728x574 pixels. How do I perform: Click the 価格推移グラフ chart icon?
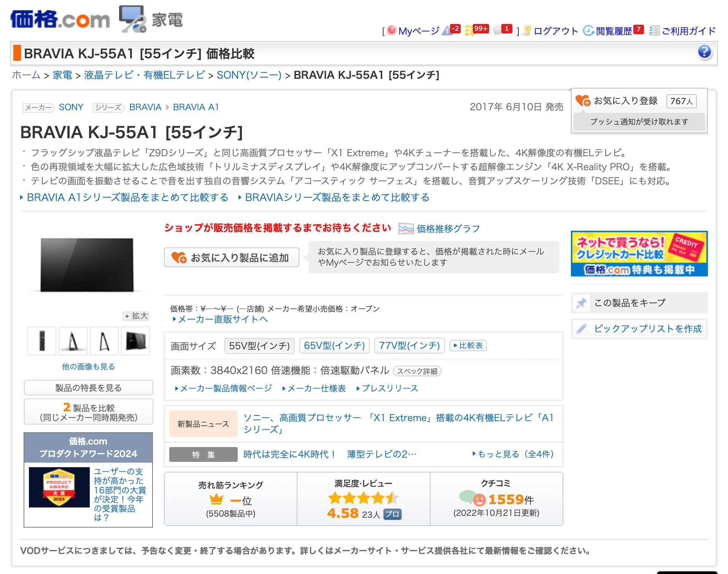[405, 228]
